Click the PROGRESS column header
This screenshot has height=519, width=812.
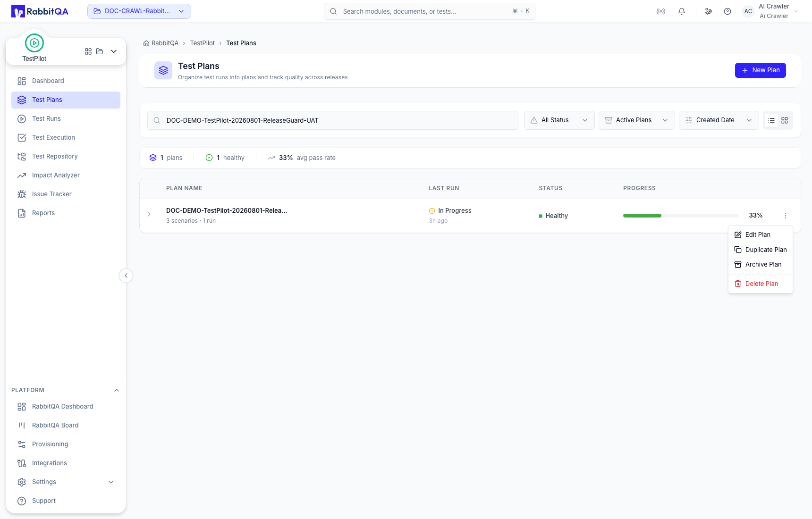639,188
